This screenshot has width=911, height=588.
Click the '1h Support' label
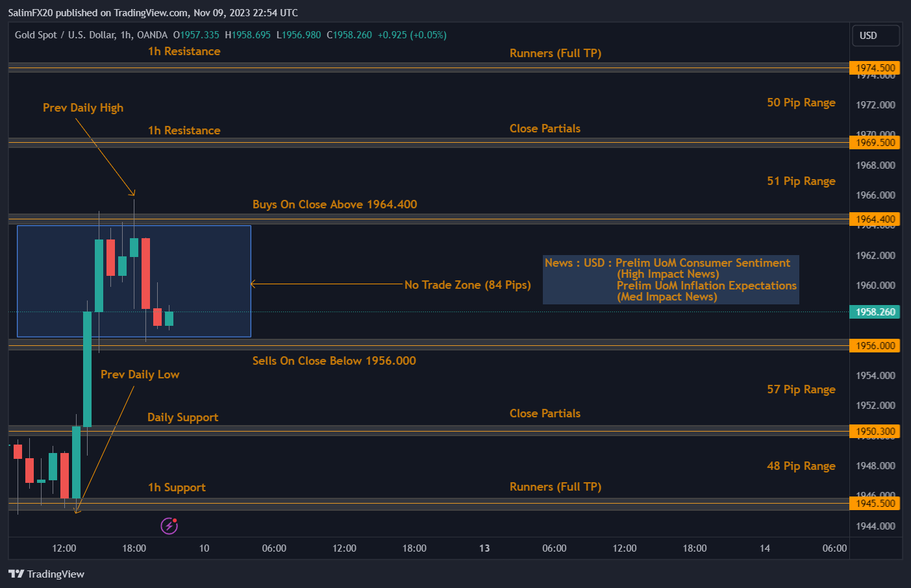(x=177, y=487)
